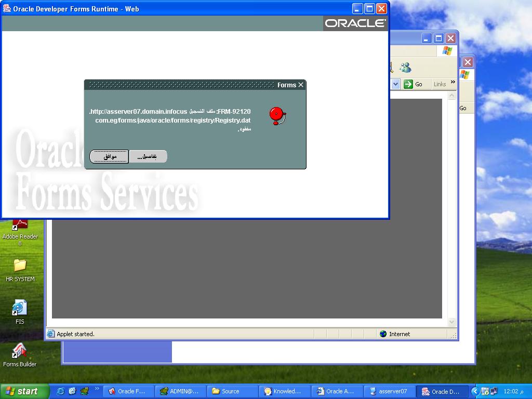Image resolution: width=532 pixels, height=399 pixels.
Task: Click the موافق (OK) button in Forms dialog
Action: pos(109,156)
